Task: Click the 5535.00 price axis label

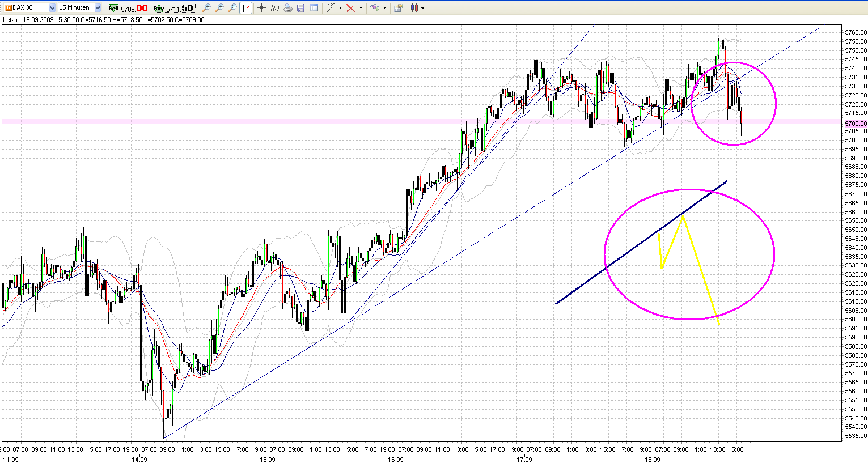Action: pos(856,436)
